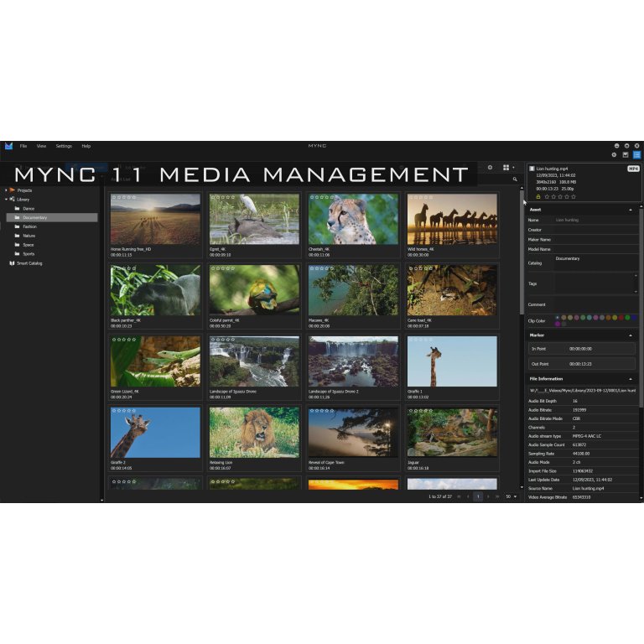Viewport: 644px width, 644px height.
Task: Click the Mync logo icon in top-left corner
Action: (x=8, y=146)
